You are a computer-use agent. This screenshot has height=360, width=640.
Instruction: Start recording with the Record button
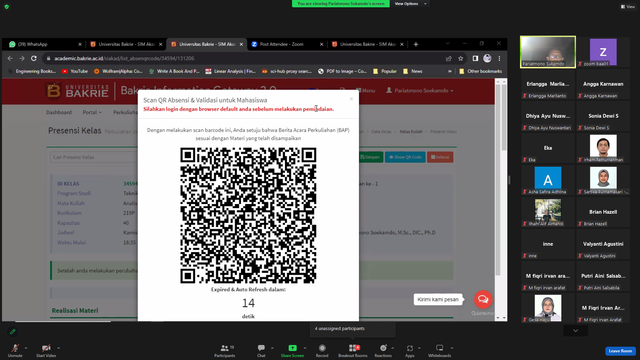[322, 350]
